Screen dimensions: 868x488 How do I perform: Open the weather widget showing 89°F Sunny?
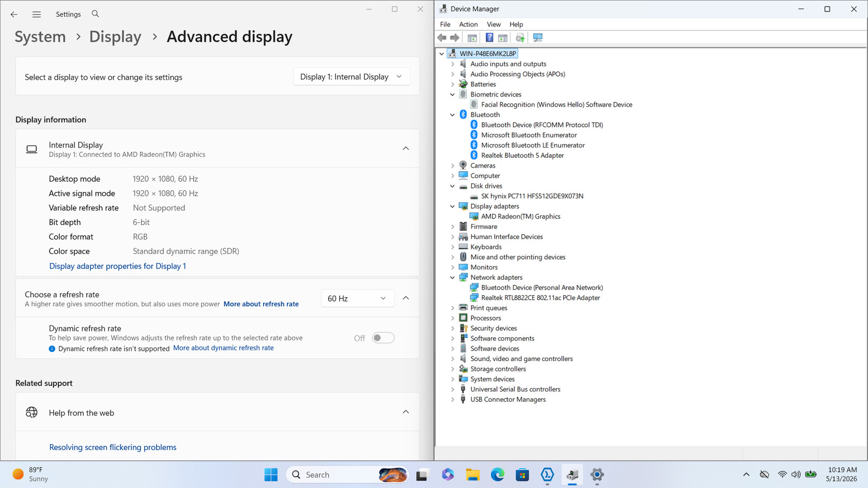pos(30,474)
